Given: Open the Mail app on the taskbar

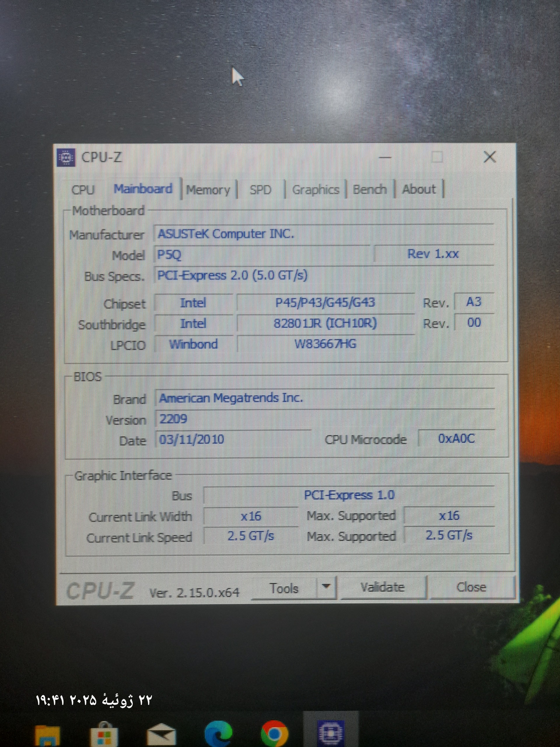Looking at the screenshot, I should [x=161, y=735].
